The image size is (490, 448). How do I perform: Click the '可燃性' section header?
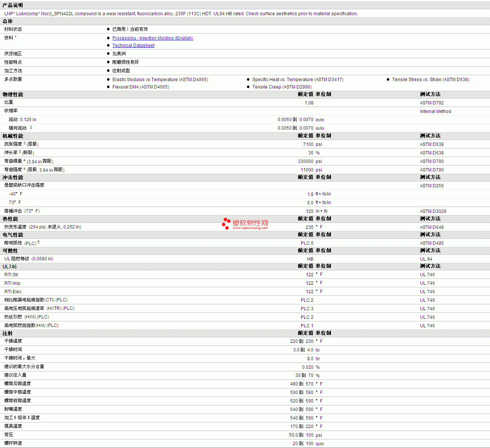pos(10,251)
